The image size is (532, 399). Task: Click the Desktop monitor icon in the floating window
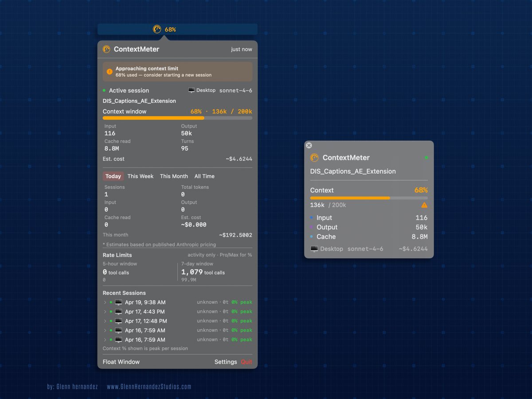(x=314, y=249)
